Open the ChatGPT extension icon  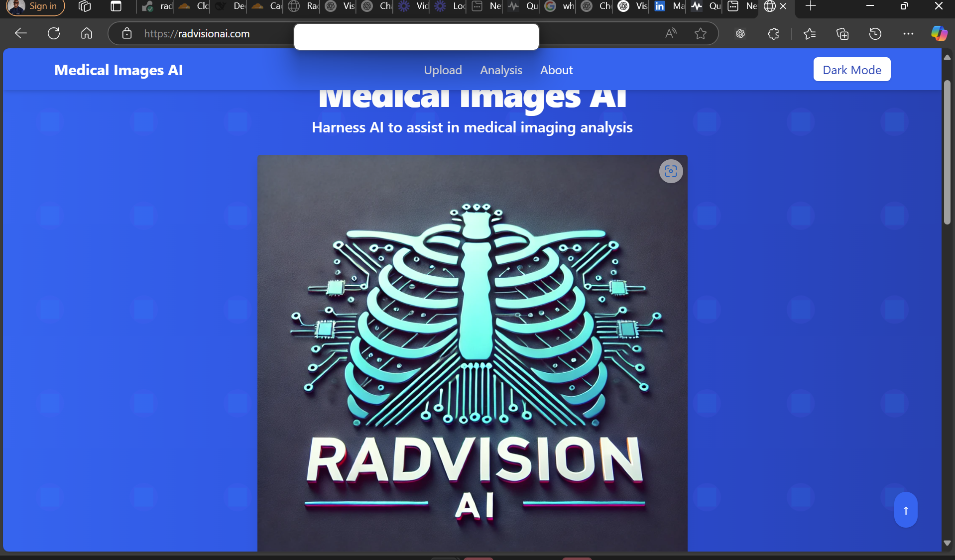[x=740, y=33]
